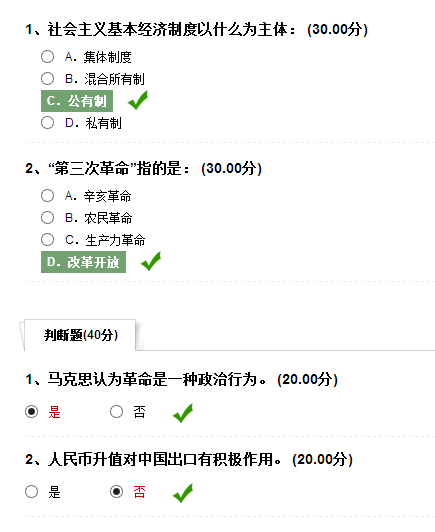435x532 pixels.
Task: Select 是 for 马克思 revolution question
Action: tap(32, 412)
